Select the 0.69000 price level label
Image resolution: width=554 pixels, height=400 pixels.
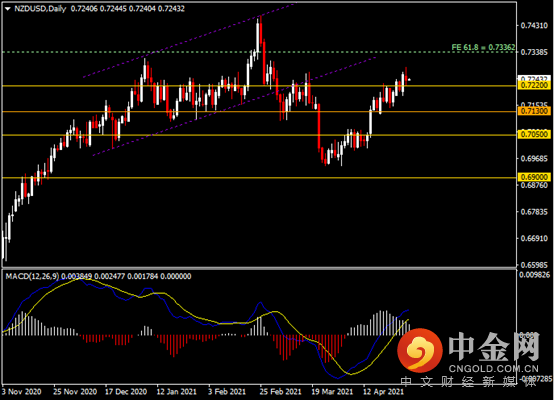534,177
